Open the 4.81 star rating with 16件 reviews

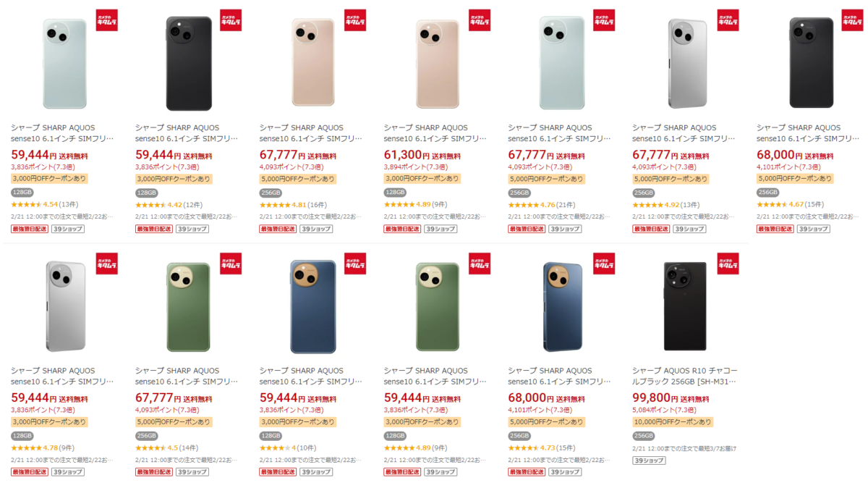[x=293, y=205]
